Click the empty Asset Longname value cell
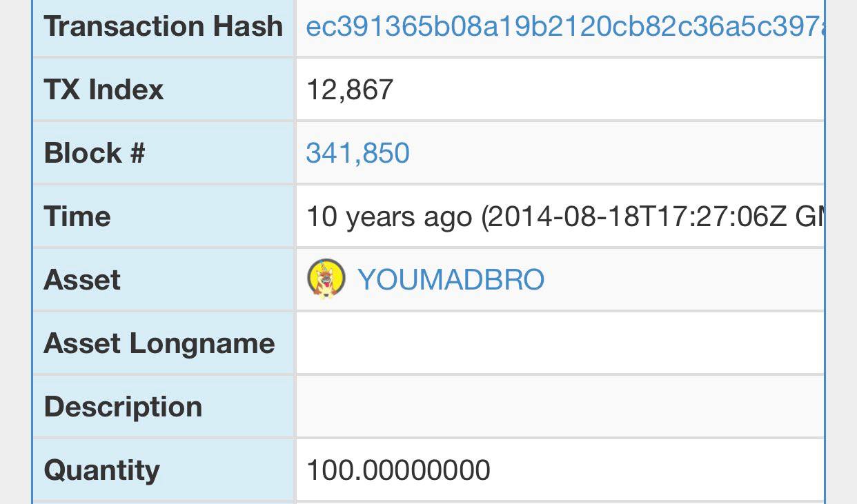This screenshot has height=504, width=857. [560, 343]
